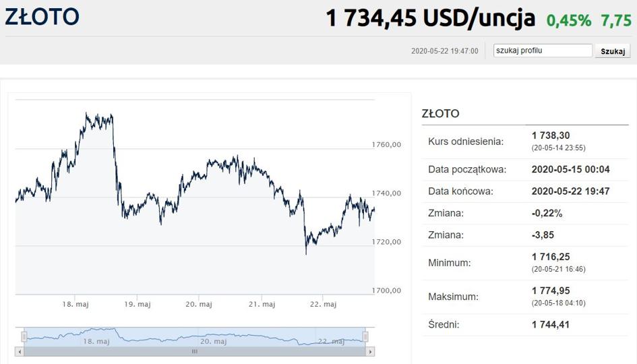
Task: Click the Szukaj button
Action: click(613, 51)
